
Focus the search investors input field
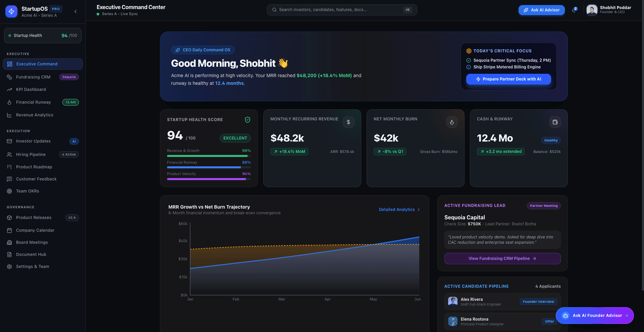[x=342, y=10]
